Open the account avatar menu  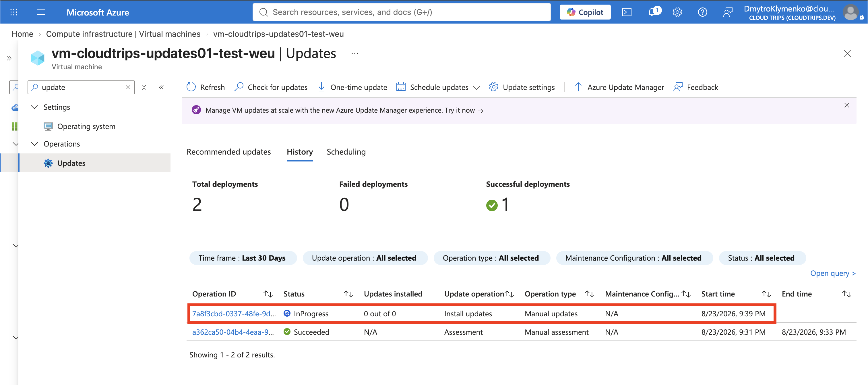tap(850, 12)
